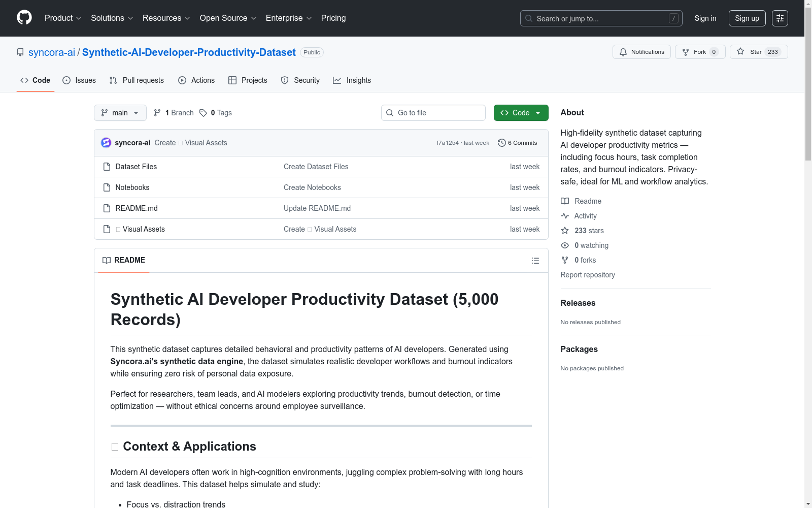
Task: Select the README tab header
Action: 124,260
